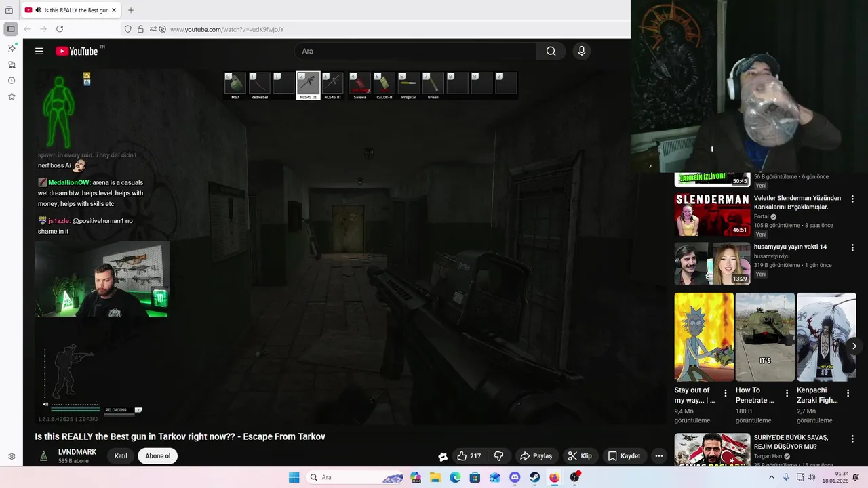Share the video via Paylaş
The image size is (868, 488).
click(x=536, y=456)
